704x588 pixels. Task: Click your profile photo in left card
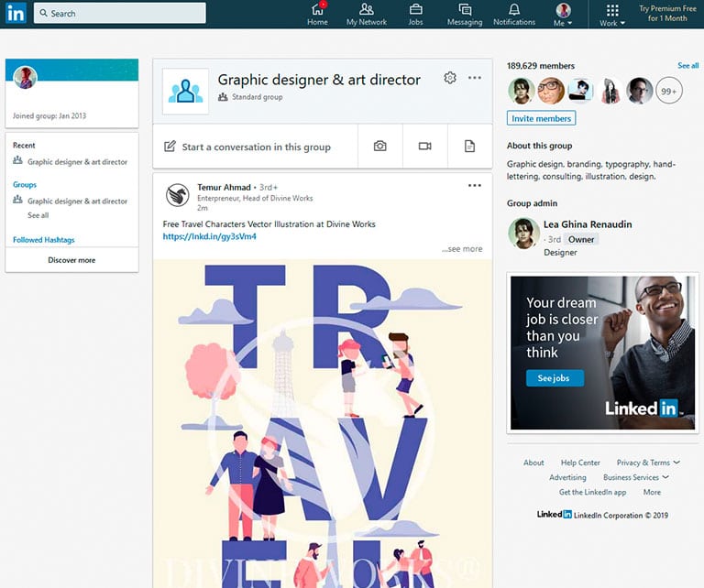25,77
